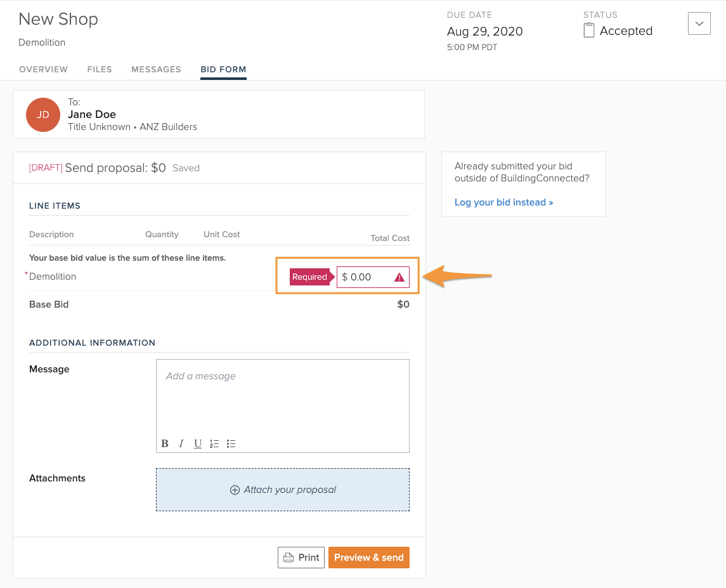Follow the 'Log your bid instead' link
726x588 pixels.
point(503,202)
